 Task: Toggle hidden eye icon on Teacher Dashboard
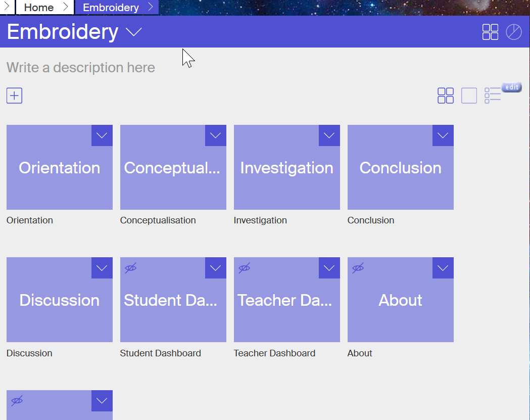tap(245, 268)
